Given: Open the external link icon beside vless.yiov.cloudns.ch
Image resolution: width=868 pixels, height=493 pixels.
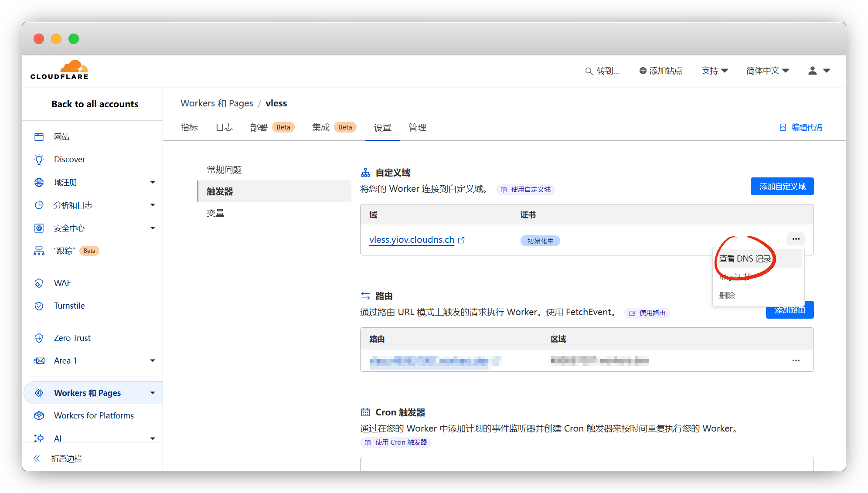Looking at the screenshot, I should (x=461, y=240).
